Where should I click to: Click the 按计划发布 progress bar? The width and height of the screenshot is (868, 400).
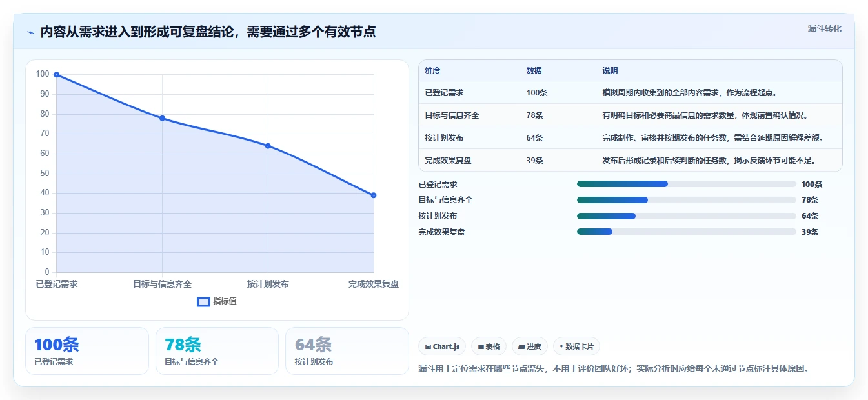click(x=687, y=216)
